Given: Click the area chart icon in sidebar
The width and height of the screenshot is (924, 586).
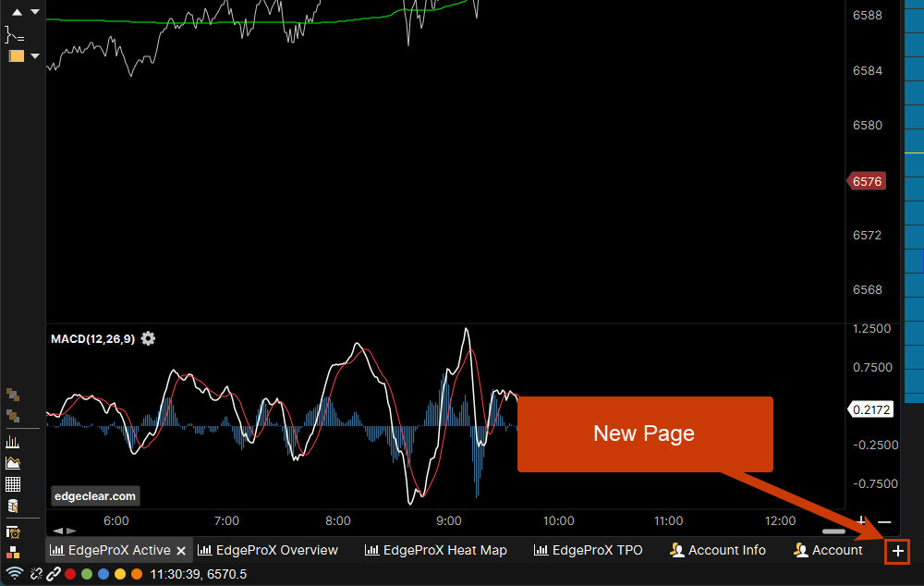Looking at the screenshot, I should point(13,463).
